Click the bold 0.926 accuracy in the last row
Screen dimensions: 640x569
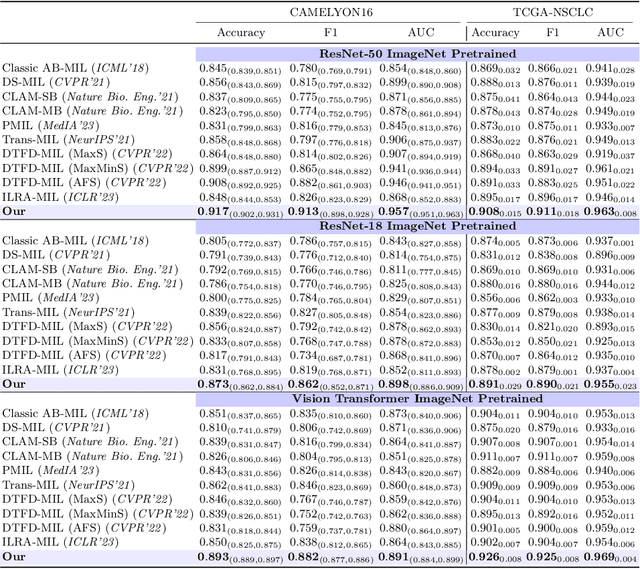[x=488, y=556]
